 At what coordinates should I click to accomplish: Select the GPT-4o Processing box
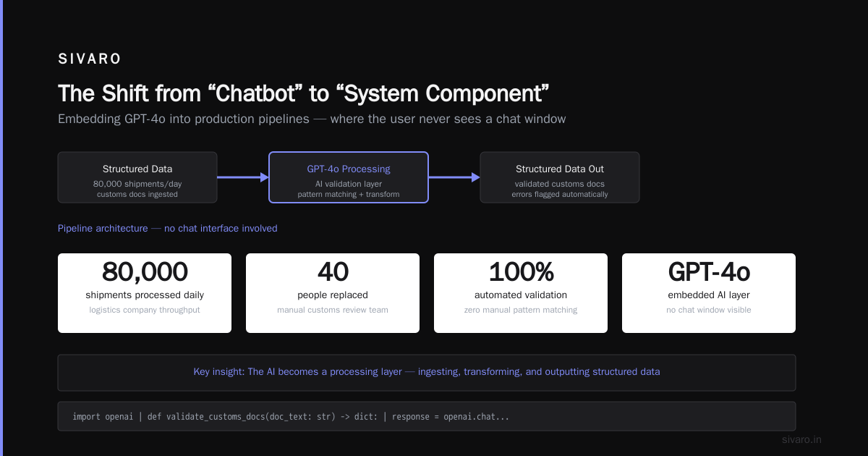tap(349, 177)
